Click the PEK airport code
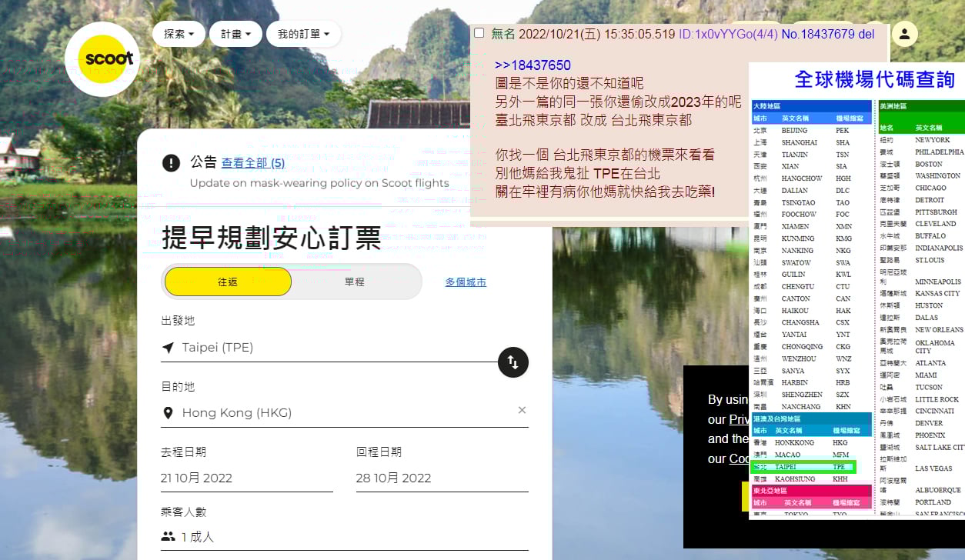The width and height of the screenshot is (965, 560). pyautogui.click(x=843, y=131)
